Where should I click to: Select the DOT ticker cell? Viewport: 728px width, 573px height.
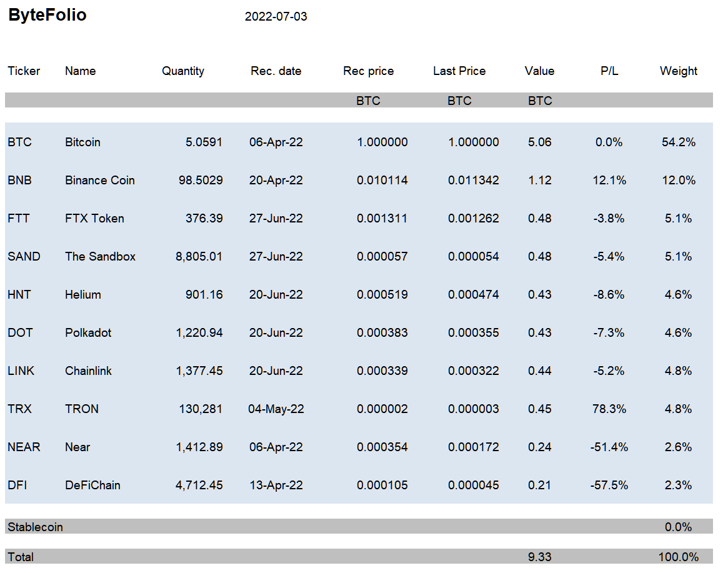click(x=20, y=332)
